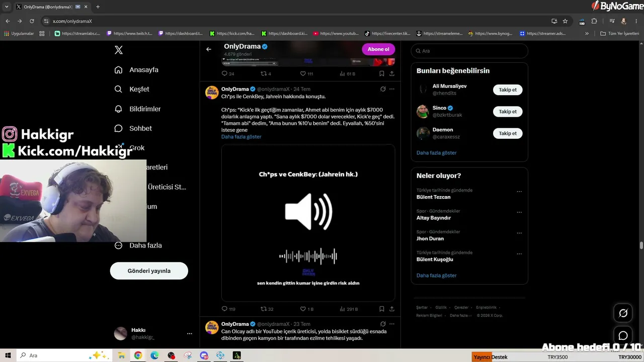Open options for the Bülent Tezcan trend
644x362 pixels.
coord(519,192)
